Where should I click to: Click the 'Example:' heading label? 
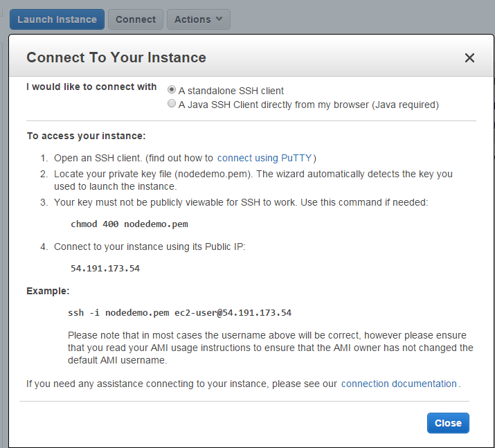coord(48,291)
